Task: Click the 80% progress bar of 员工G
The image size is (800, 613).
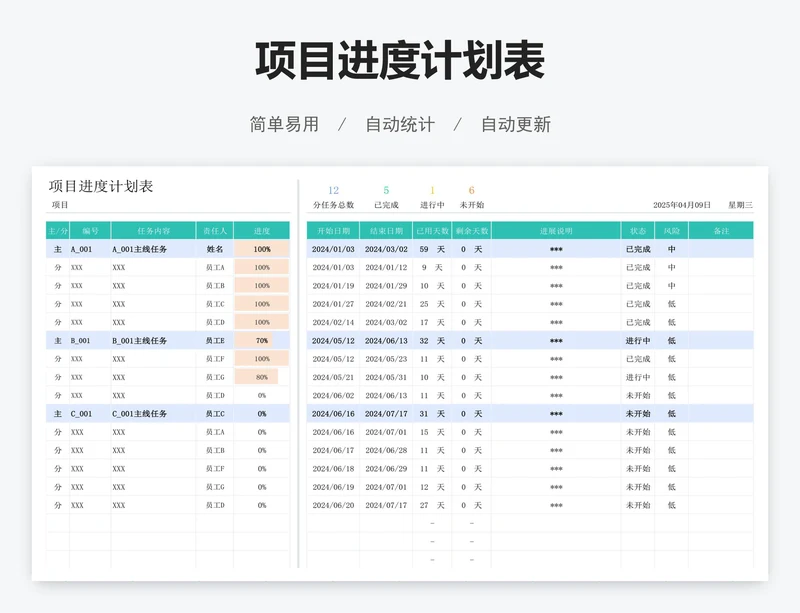Action: click(256, 377)
